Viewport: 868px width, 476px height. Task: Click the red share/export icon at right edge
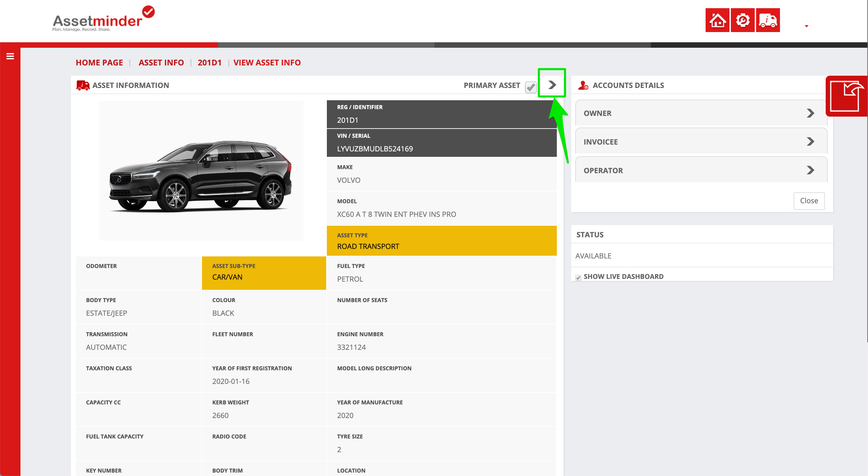(847, 96)
